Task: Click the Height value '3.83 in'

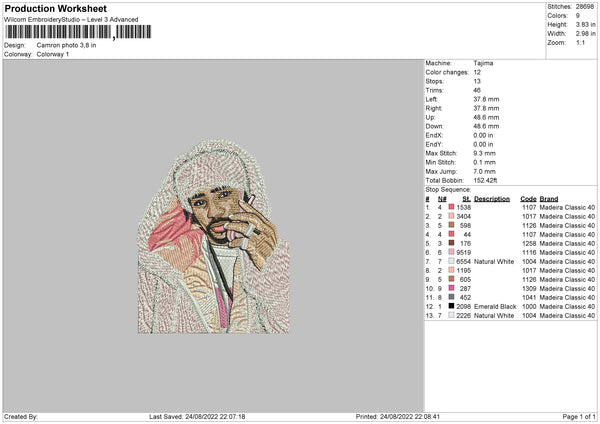Action: 585,24
